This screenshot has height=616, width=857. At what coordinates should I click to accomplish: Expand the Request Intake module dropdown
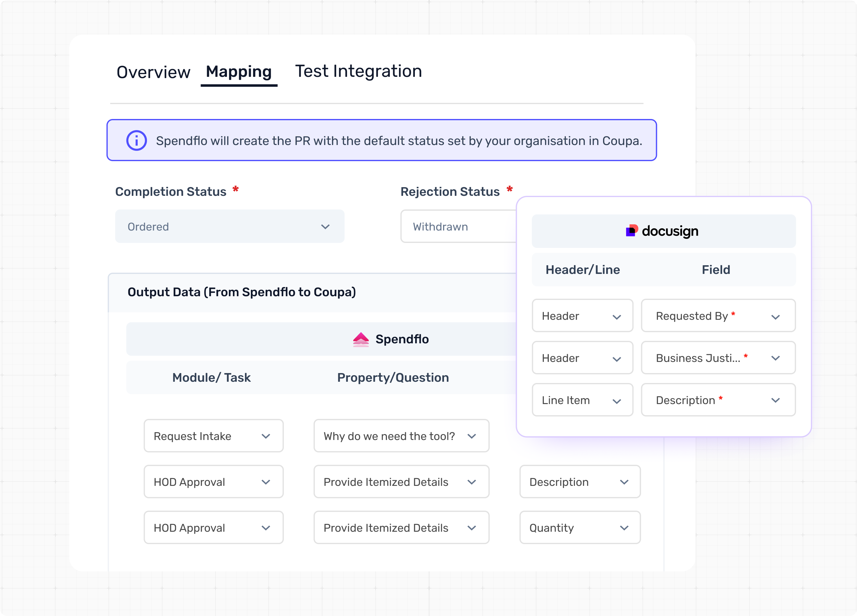coord(213,436)
